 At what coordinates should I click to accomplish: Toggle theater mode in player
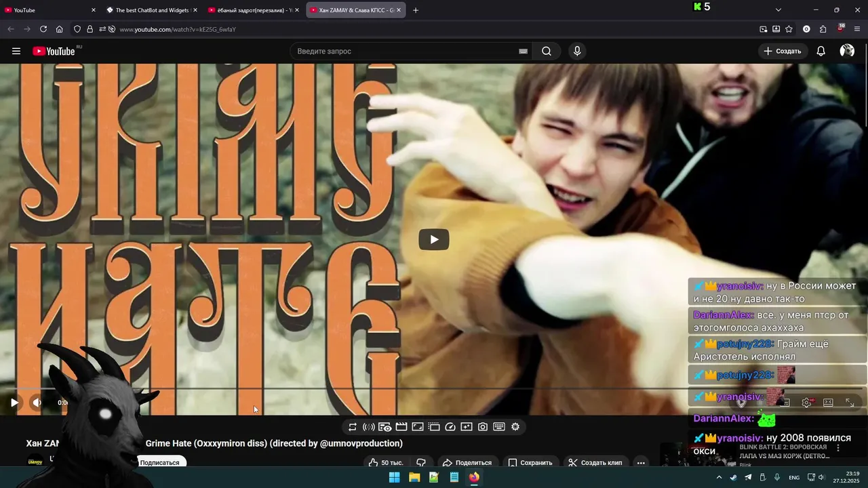click(828, 403)
